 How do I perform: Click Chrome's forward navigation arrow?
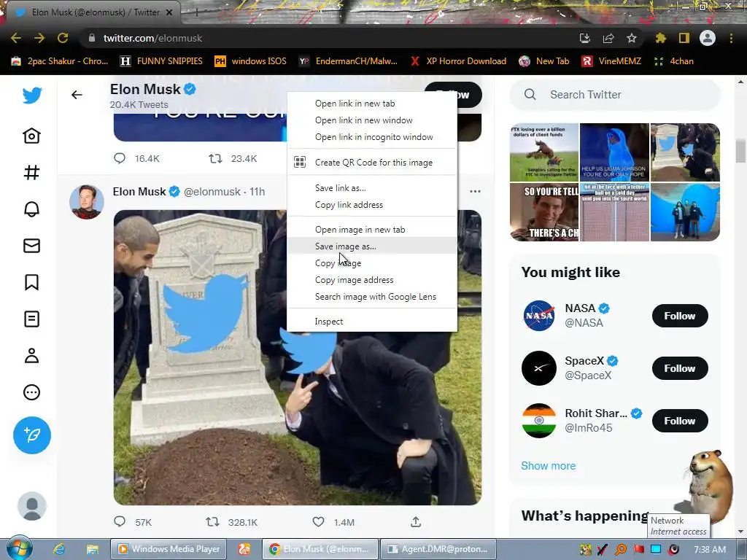(39, 38)
